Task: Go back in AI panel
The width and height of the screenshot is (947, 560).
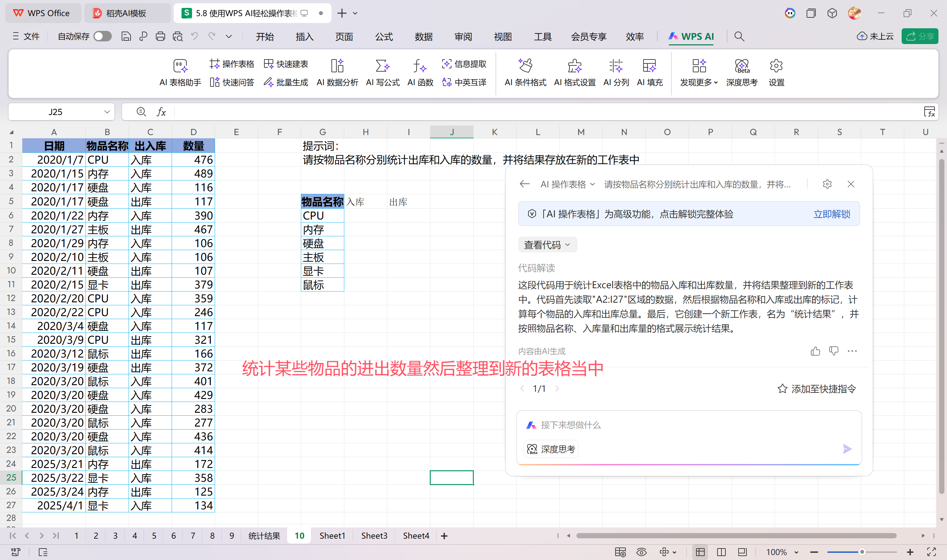Action: 524,184
